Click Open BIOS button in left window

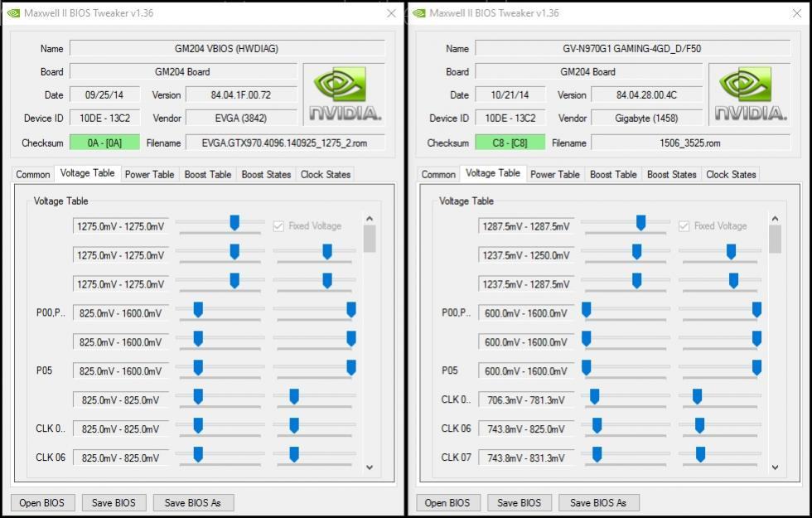click(42, 503)
